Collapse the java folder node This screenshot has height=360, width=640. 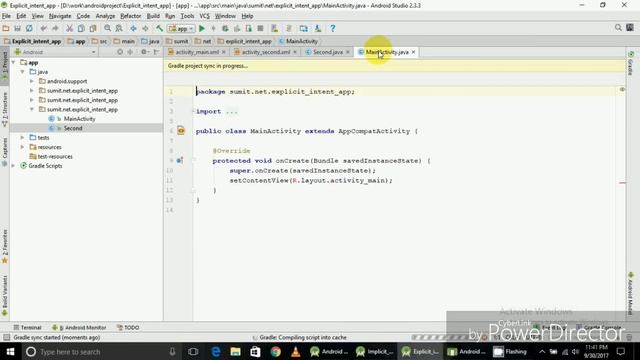(22, 72)
